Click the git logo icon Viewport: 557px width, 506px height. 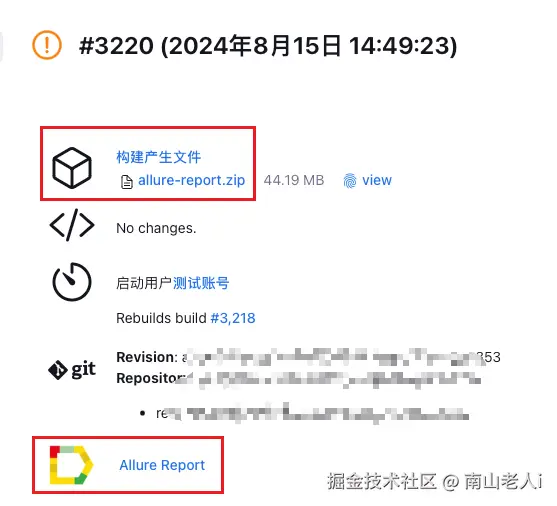point(72,370)
